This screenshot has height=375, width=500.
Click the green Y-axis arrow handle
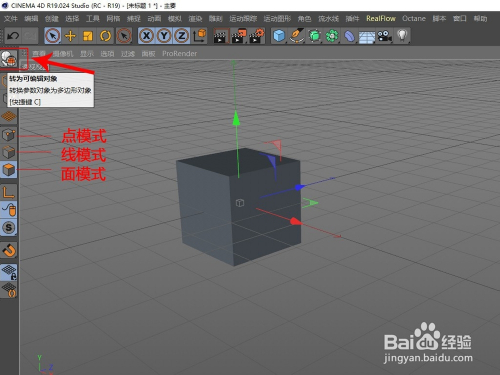(x=236, y=118)
